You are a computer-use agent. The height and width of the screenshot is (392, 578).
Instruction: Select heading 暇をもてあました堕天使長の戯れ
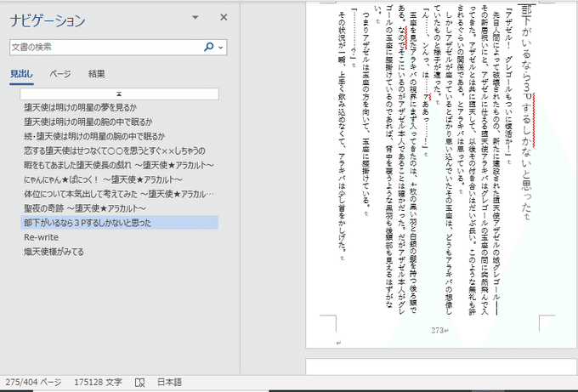pyautogui.click(x=119, y=165)
